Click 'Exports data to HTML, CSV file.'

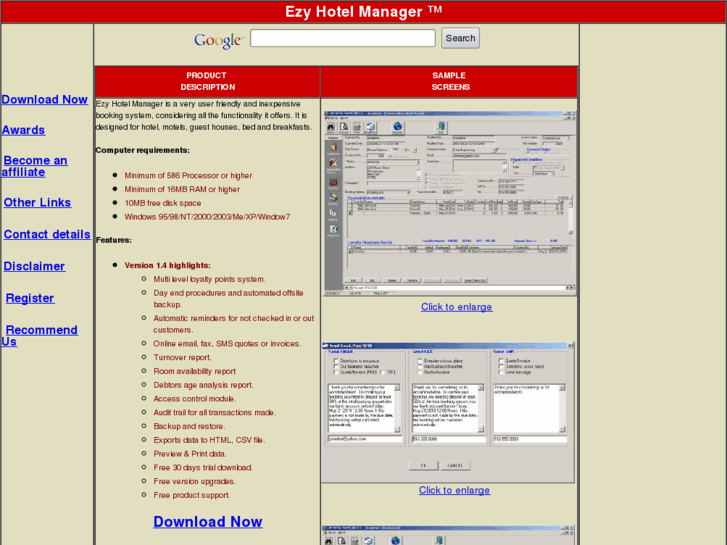pos(209,440)
